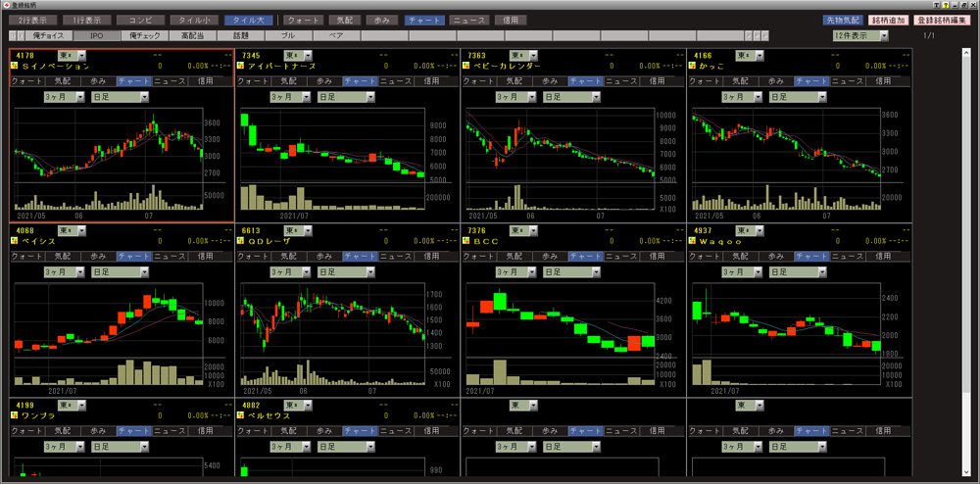
Task: Click the icon next to QDレーザ name
Action: click(242, 241)
